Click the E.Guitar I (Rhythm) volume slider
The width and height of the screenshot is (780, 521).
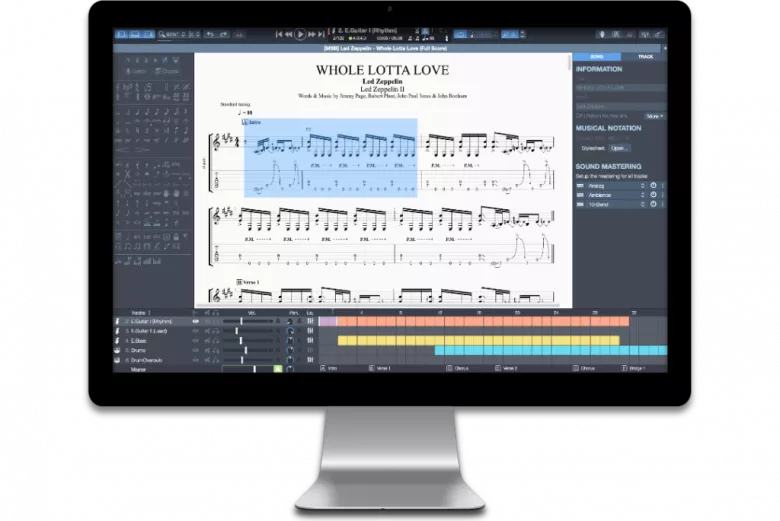[247, 321]
